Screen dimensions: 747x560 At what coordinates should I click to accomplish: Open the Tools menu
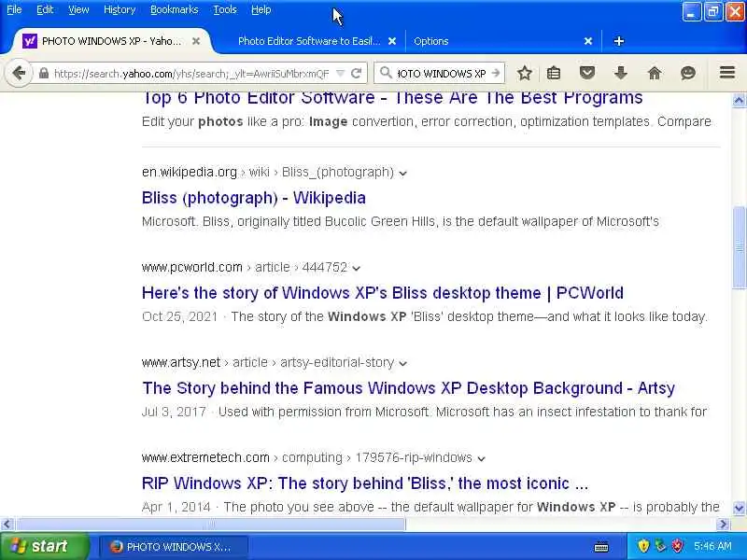click(225, 9)
